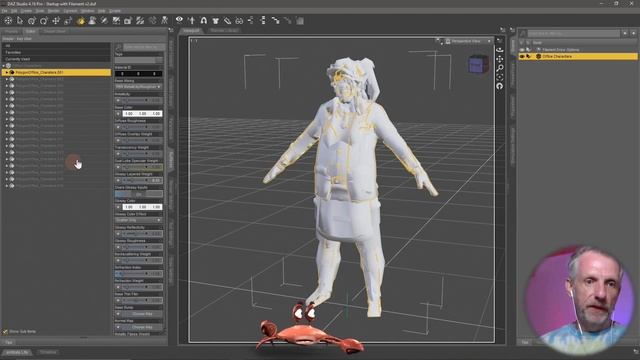Toggle visibility eye of Filament Draw Options

pos(522,50)
